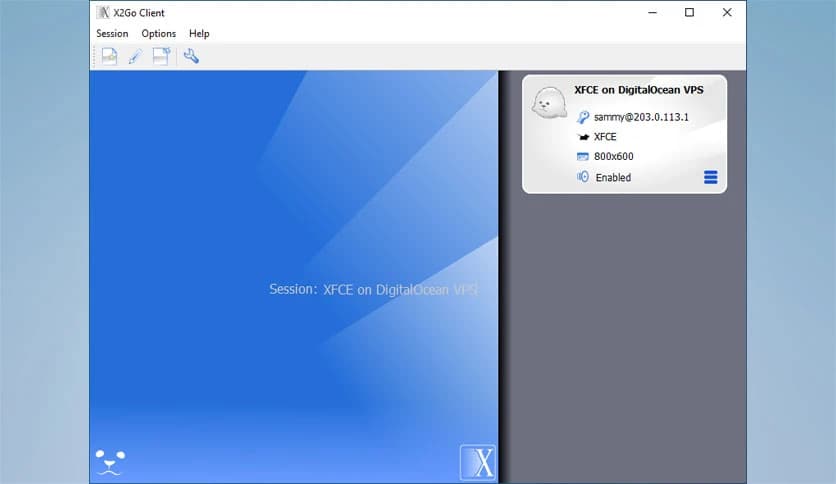Open the session card hamburger menu
Screen dimensions: 836x484
710,177
